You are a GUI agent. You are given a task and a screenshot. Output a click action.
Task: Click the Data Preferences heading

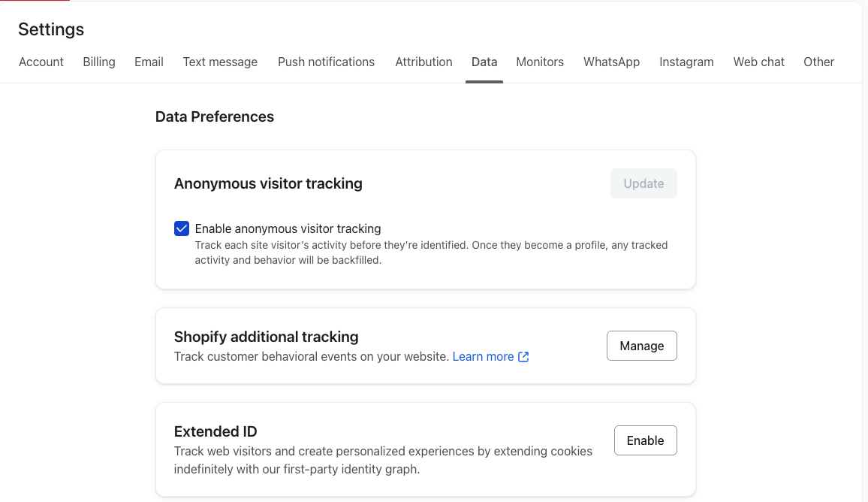[x=215, y=116]
